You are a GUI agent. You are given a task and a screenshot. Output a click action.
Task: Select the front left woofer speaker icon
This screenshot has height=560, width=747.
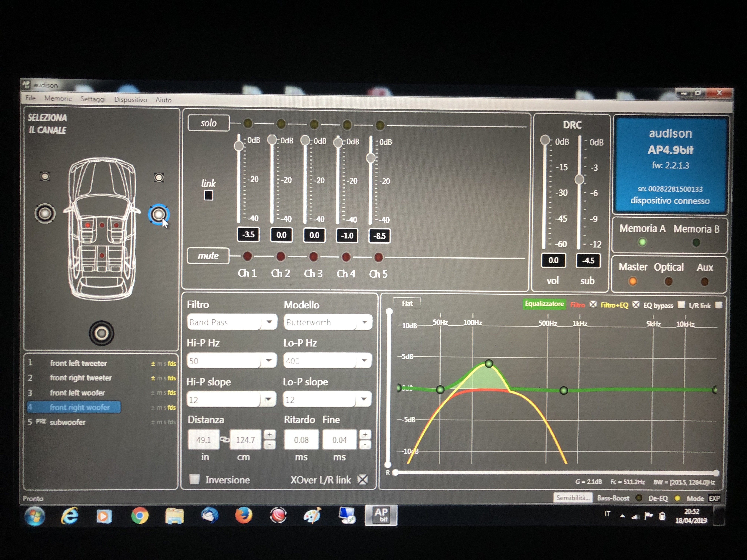pyautogui.click(x=45, y=213)
